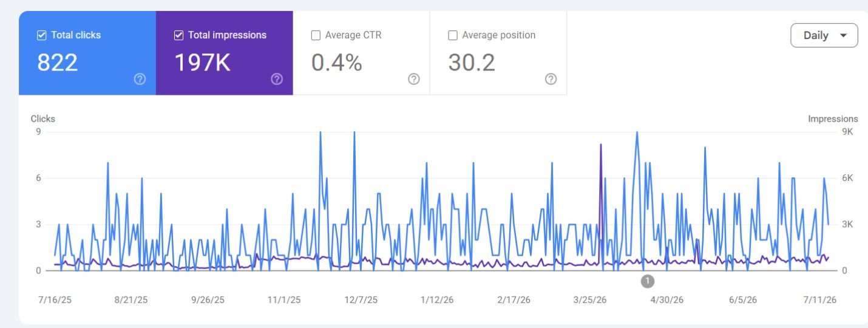Click the 0.4% average CTR value
The width and height of the screenshot is (868, 328).
tap(337, 63)
